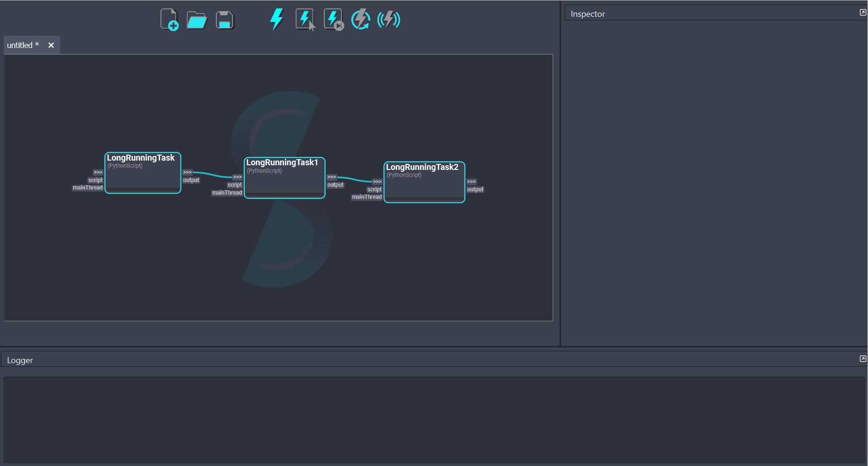Click the lightning bolt with step-forward icon
This screenshot has width=868, height=466.
333,20
